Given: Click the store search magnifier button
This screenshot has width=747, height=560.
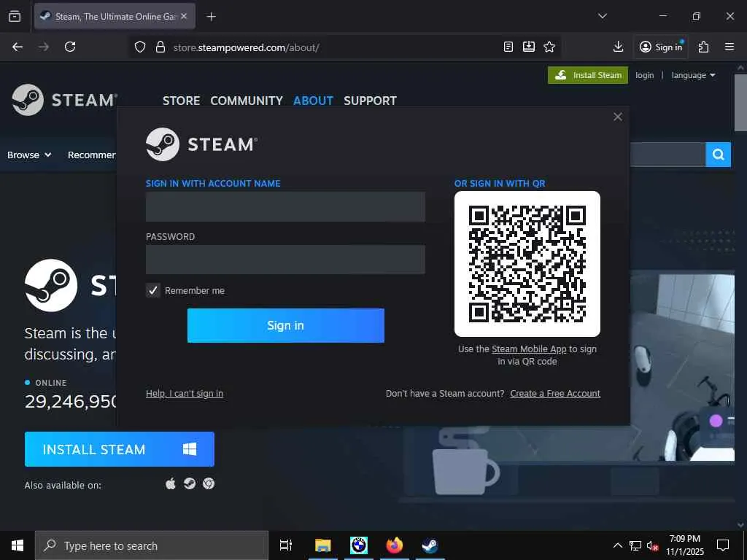Looking at the screenshot, I should [718, 155].
